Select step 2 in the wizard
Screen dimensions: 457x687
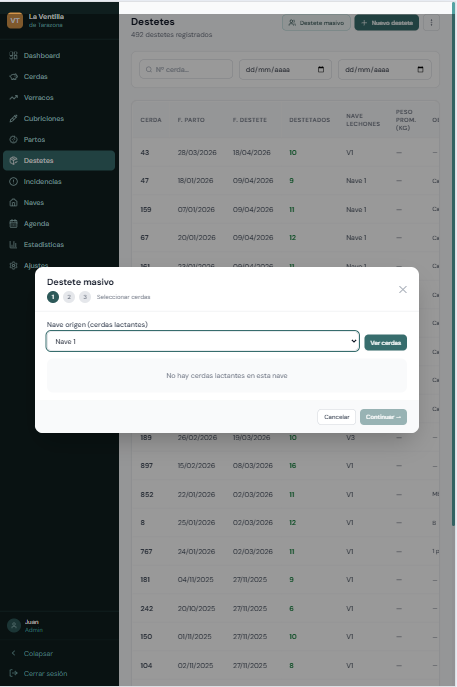pyautogui.click(x=69, y=297)
